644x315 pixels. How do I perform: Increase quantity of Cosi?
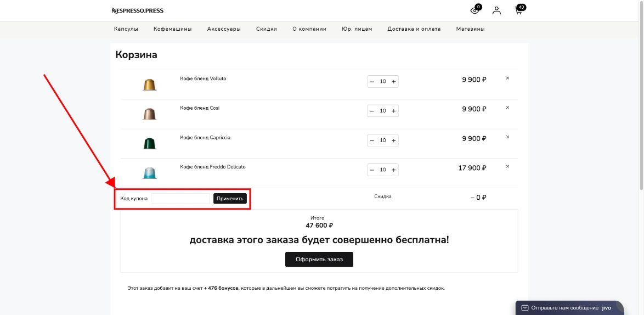coord(393,111)
